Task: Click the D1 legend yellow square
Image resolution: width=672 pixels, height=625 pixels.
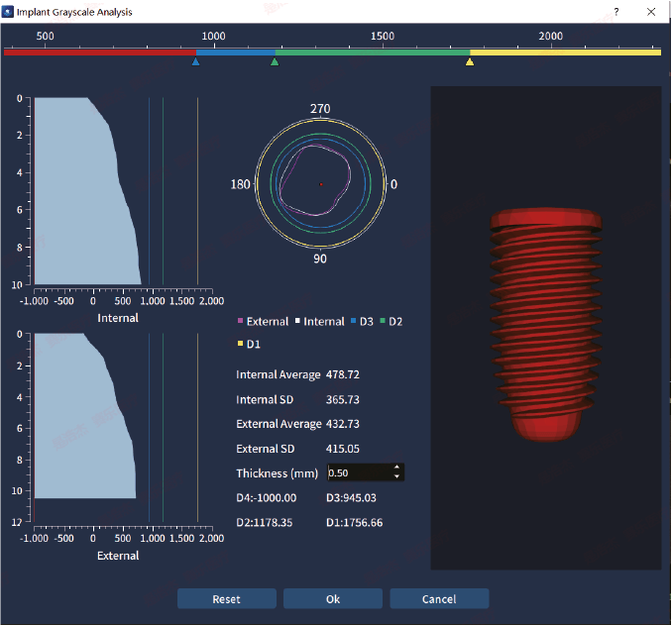Action: [x=240, y=344]
